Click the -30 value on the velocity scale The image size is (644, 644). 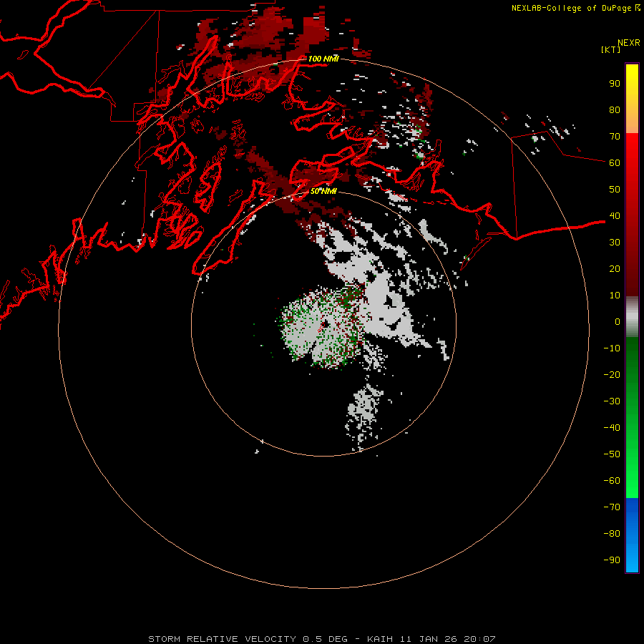pyautogui.click(x=612, y=401)
